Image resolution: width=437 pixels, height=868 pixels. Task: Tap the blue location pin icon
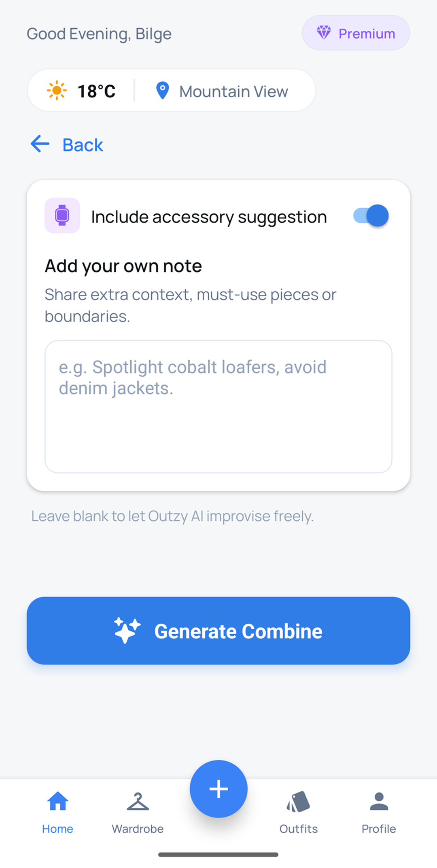point(162,91)
